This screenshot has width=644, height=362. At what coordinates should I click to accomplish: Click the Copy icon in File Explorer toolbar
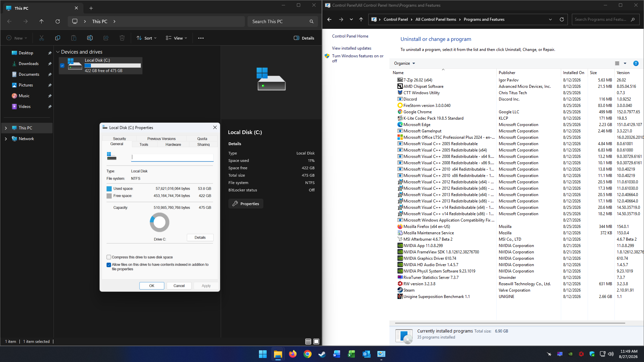click(x=58, y=38)
